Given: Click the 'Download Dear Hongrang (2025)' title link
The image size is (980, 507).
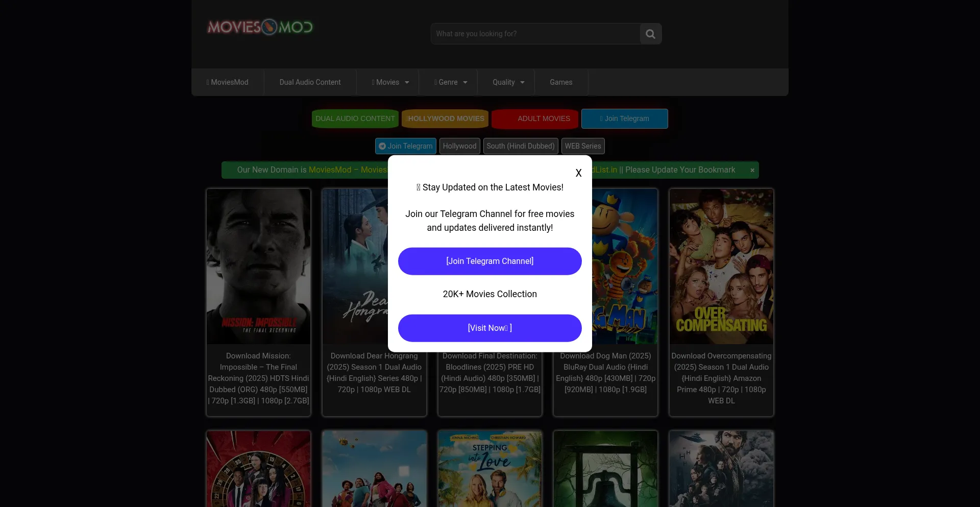Looking at the screenshot, I should pos(374,373).
